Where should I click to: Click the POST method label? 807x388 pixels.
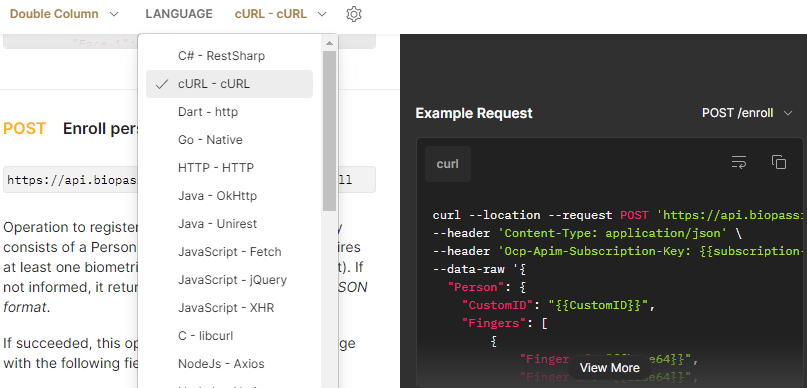[24, 129]
